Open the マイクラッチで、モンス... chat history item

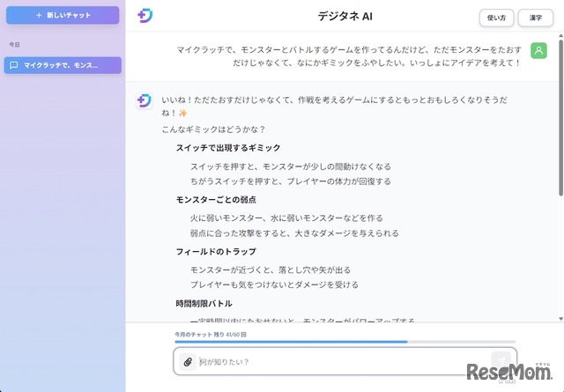click(63, 65)
